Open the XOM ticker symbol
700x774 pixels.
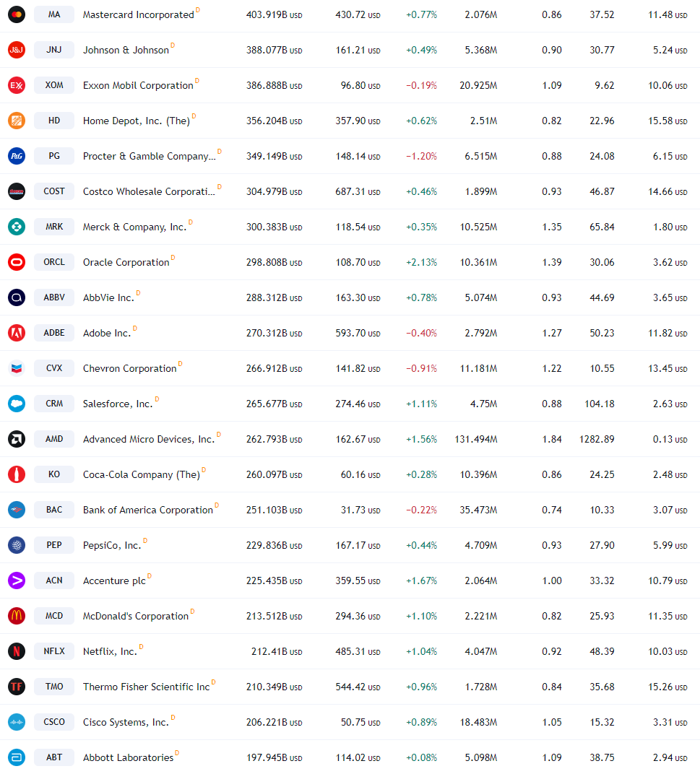click(x=54, y=85)
